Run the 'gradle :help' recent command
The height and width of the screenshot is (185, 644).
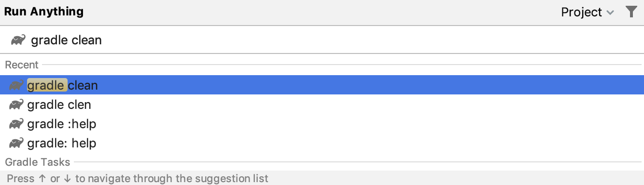(x=322, y=124)
